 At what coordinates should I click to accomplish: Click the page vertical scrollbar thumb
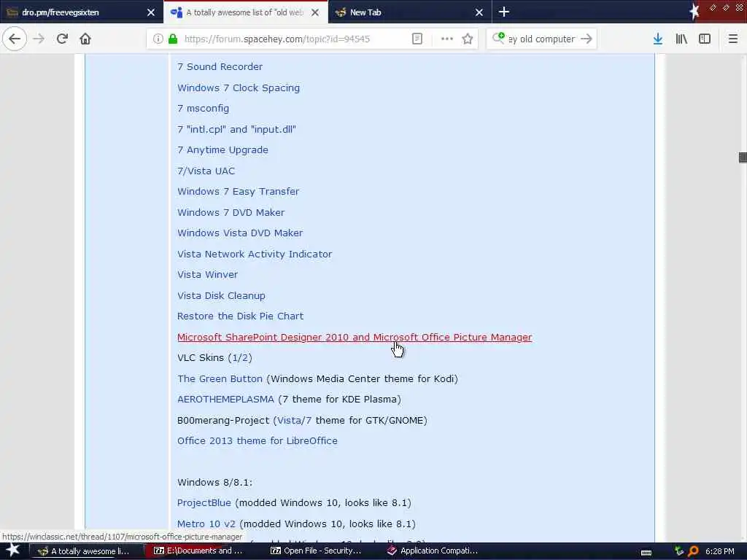pos(742,157)
